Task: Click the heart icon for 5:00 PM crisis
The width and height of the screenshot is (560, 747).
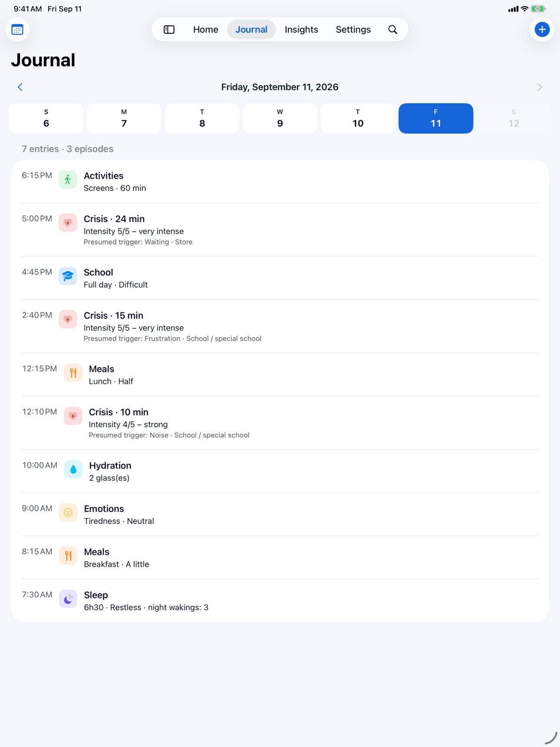Action: pos(68,223)
